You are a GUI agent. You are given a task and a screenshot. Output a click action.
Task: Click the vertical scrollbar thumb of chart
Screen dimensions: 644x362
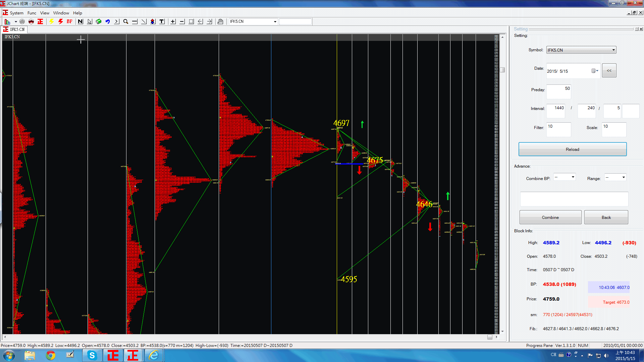(502, 70)
